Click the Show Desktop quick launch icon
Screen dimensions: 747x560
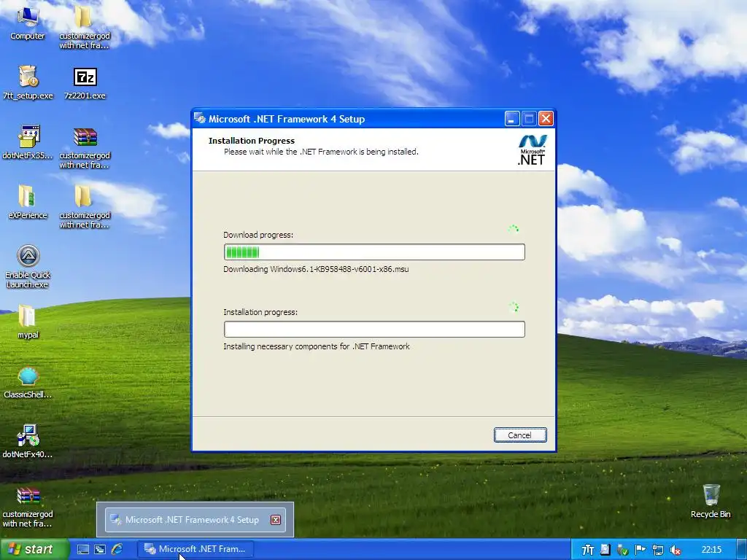click(83, 550)
